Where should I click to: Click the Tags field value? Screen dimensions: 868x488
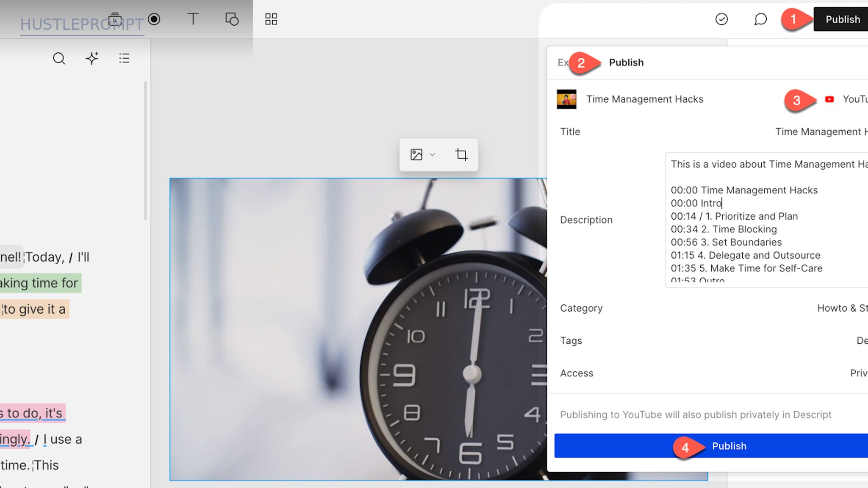(x=862, y=341)
